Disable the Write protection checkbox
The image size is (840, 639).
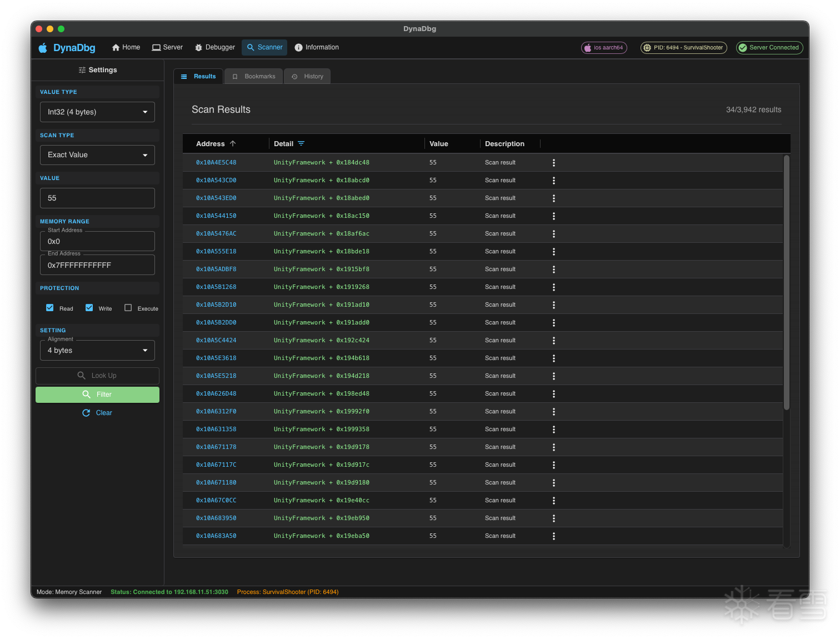coord(89,308)
